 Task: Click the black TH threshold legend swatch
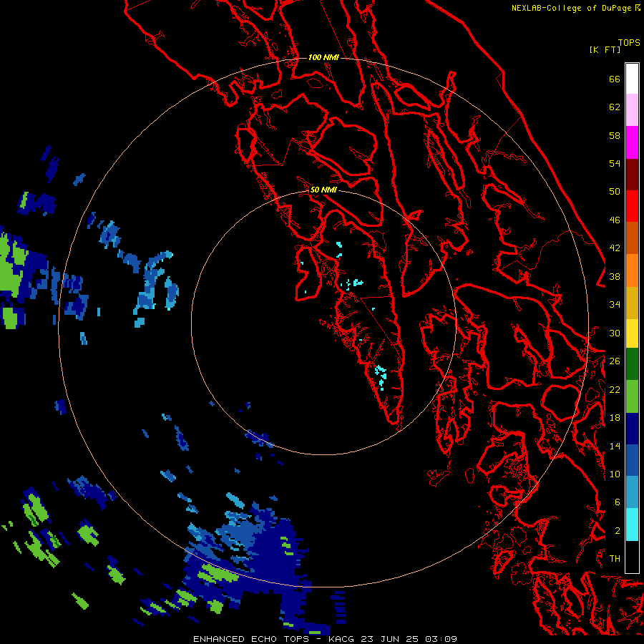click(x=632, y=557)
